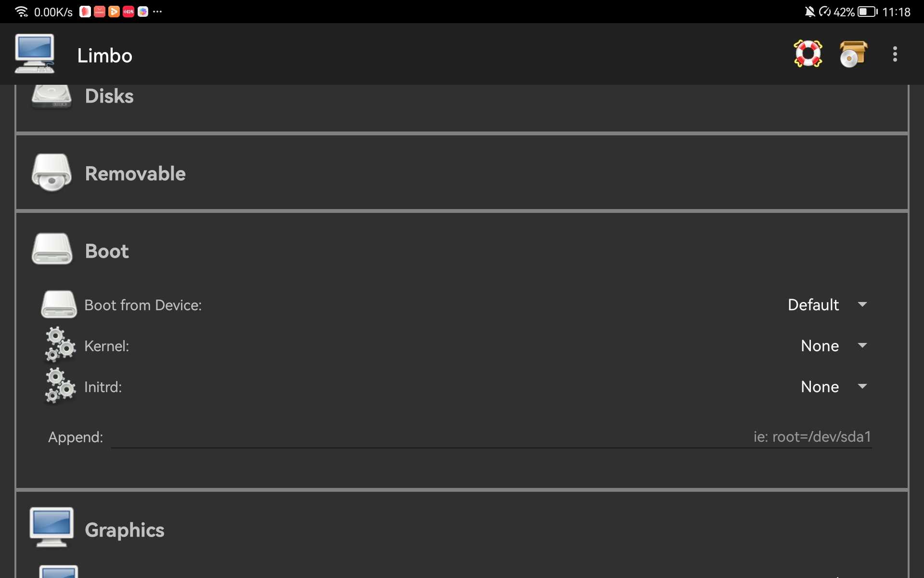
Task: Expand the Disks section
Action: pos(462,107)
